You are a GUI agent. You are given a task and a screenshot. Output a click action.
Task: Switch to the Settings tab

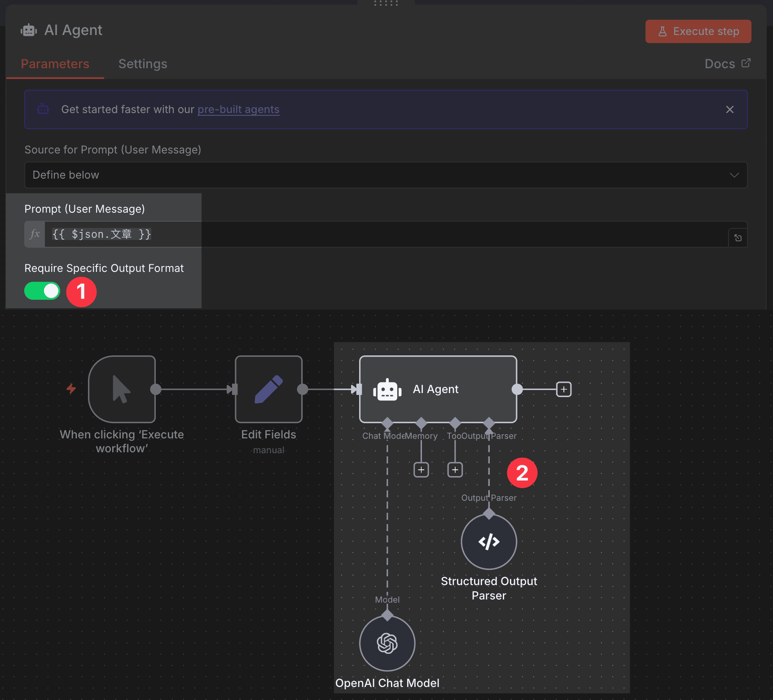click(143, 64)
